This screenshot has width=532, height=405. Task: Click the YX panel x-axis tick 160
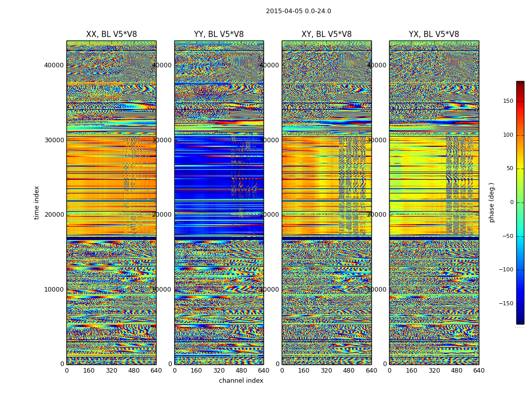(x=411, y=371)
